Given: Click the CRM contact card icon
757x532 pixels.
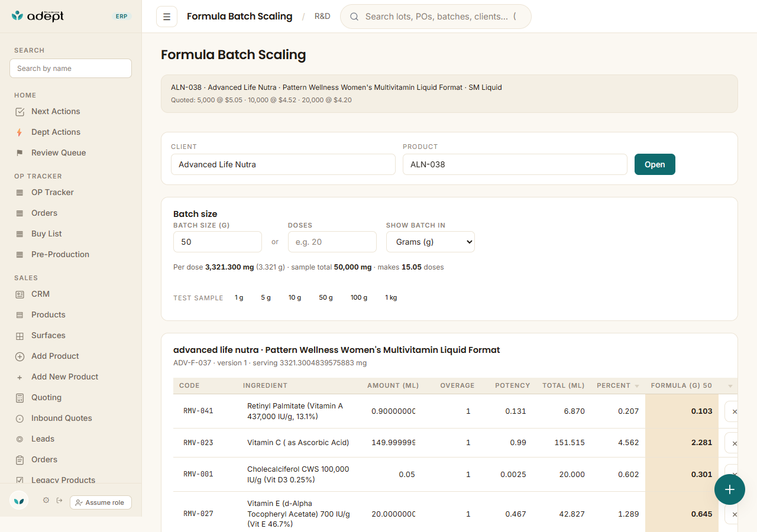Looking at the screenshot, I should (x=20, y=294).
